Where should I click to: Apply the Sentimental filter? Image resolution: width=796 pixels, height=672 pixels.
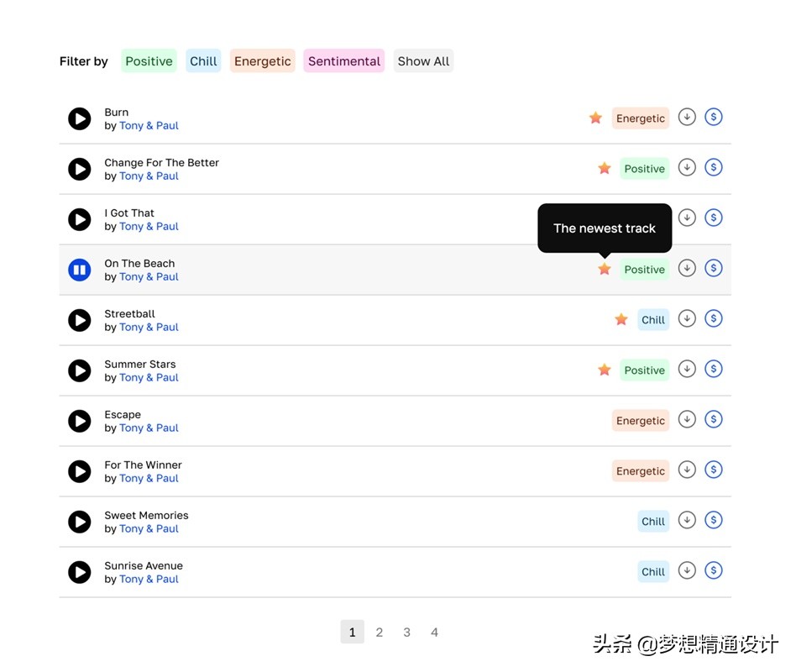click(x=343, y=60)
